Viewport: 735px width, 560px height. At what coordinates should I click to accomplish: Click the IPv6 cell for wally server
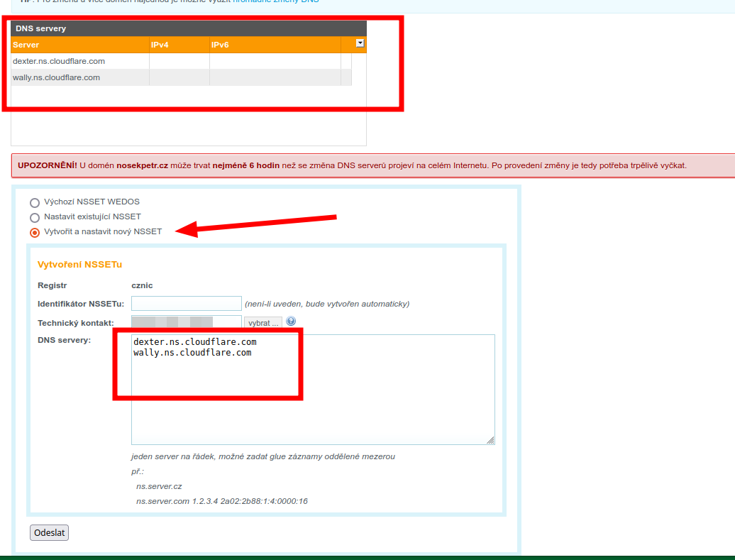[275, 77]
